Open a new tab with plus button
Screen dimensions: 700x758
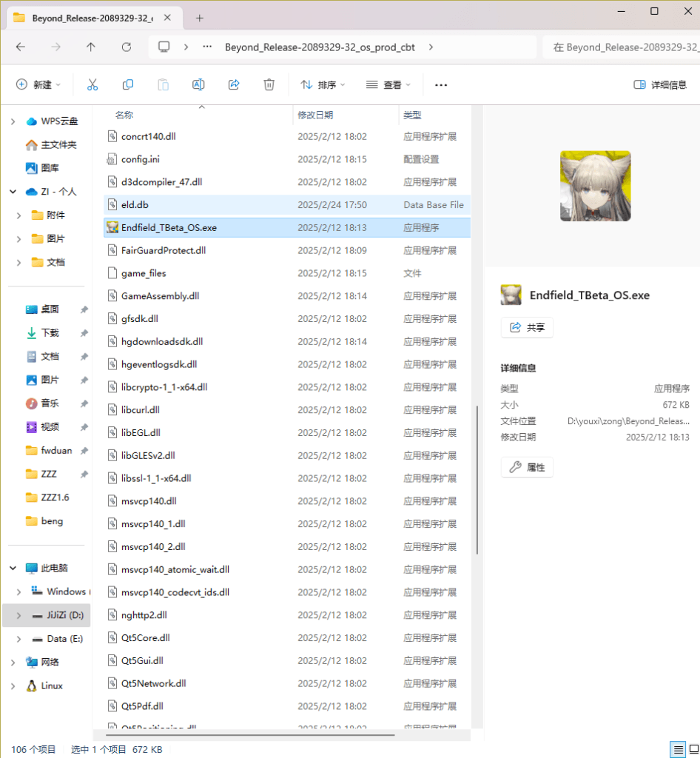pyautogui.click(x=200, y=18)
